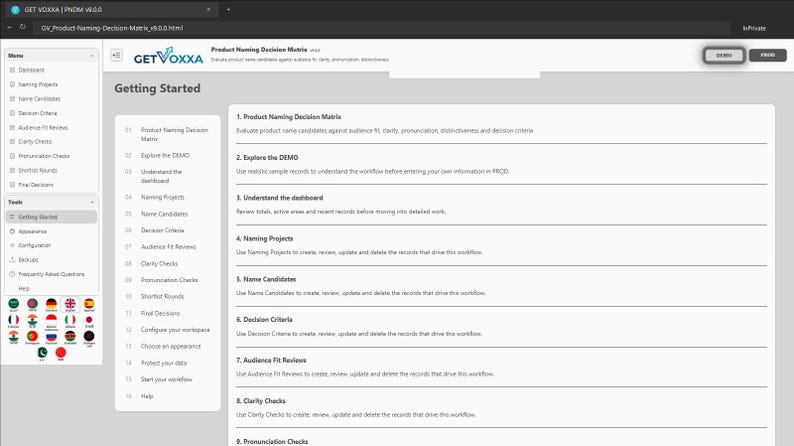794x446 pixels.
Task: Go to step 10 Shortlist Rounds
Action: (x=168, y=297)
